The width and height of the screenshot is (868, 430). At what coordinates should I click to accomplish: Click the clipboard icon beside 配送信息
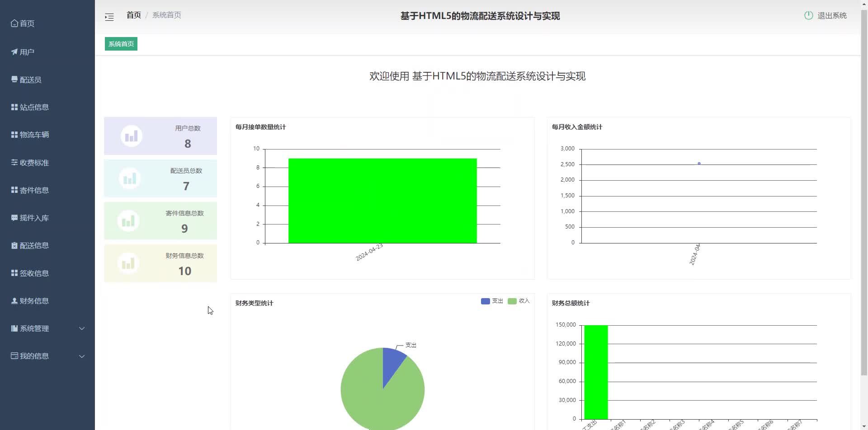coord(14,245)
